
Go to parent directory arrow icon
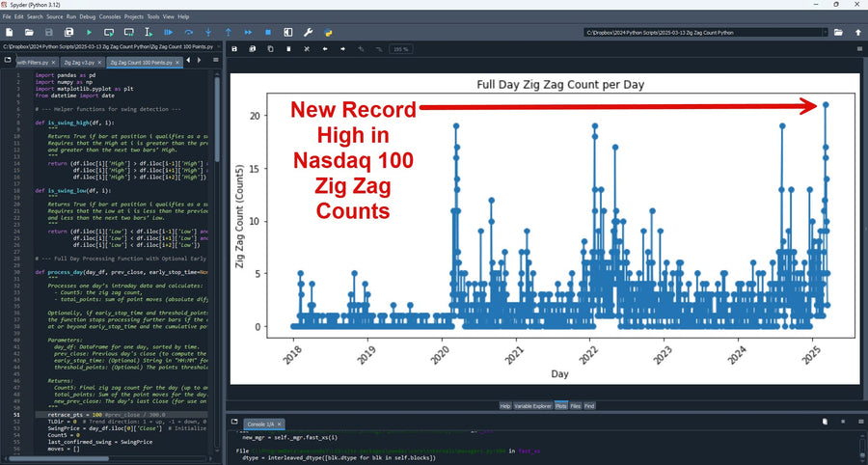pyautogui.click(x=858, y=33)
